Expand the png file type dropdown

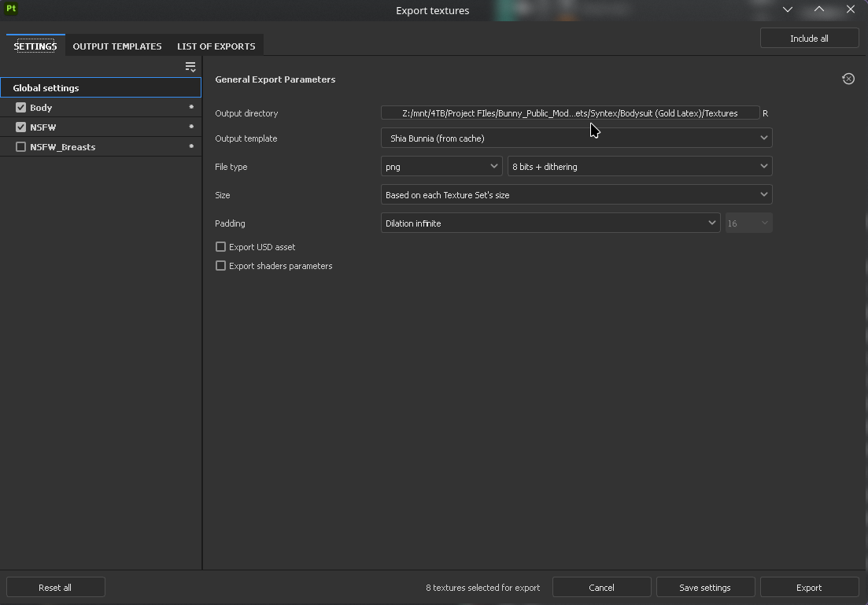(441, 167)
